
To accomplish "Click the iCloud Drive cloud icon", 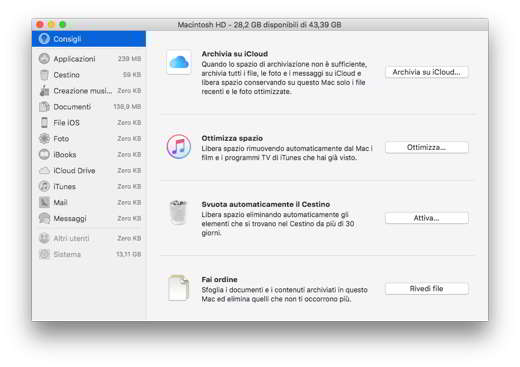I will (44, 171).
